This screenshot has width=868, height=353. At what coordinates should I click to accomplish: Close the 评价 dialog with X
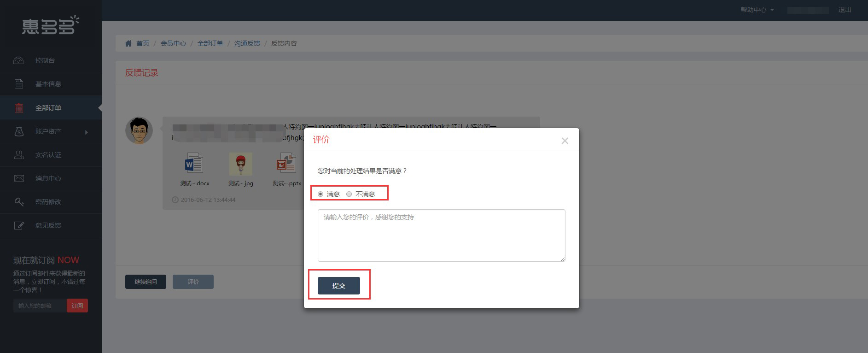(565, 141)
